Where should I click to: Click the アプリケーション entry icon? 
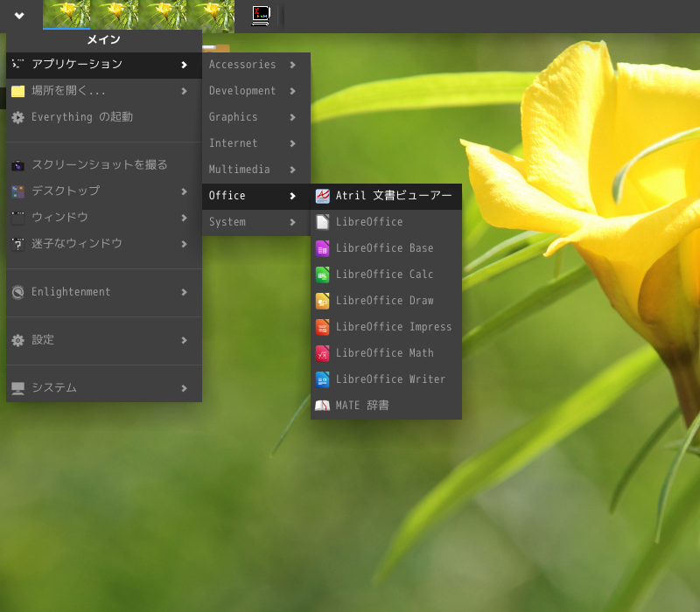pyautogui.click(x=17, y=65)
